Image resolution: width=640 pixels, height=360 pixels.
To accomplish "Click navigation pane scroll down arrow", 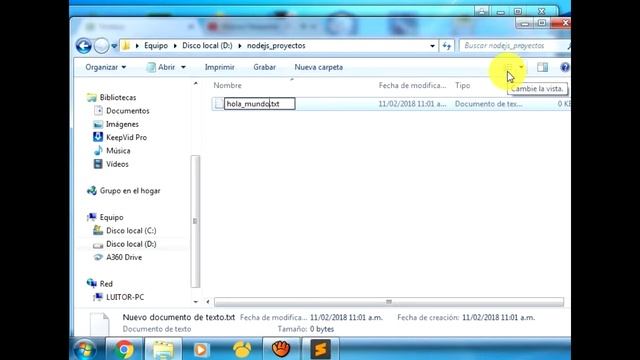I will pyautogui.click(x=196, y=302).
